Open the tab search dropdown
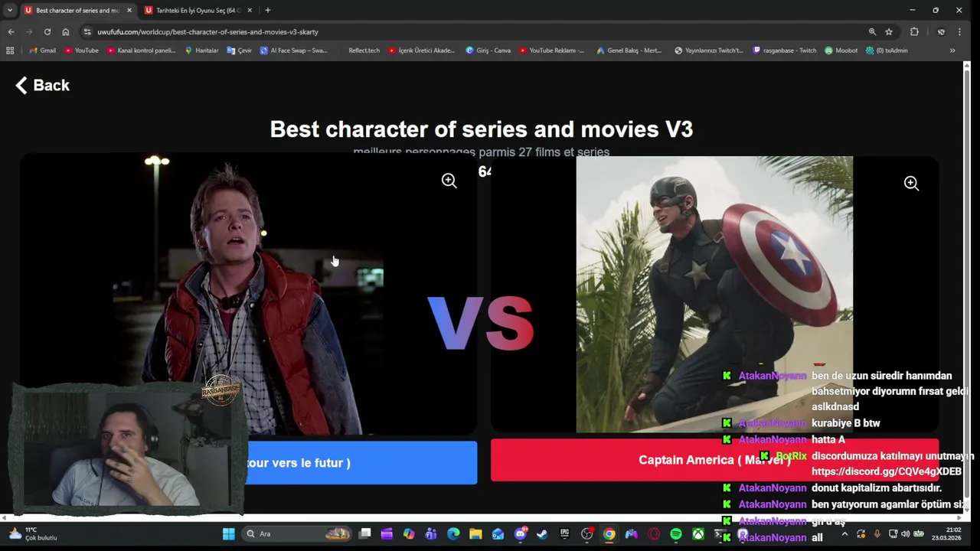980x551 pixels. point(9,10)
